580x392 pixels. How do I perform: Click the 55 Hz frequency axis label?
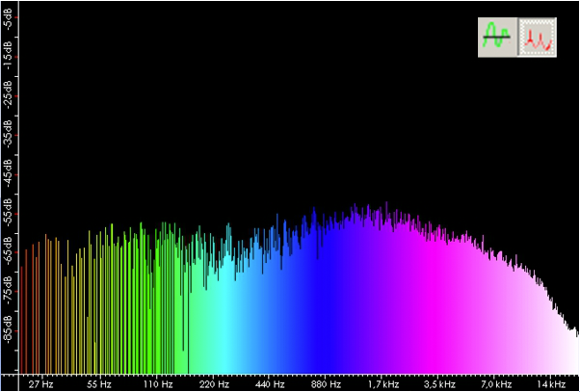100,383
